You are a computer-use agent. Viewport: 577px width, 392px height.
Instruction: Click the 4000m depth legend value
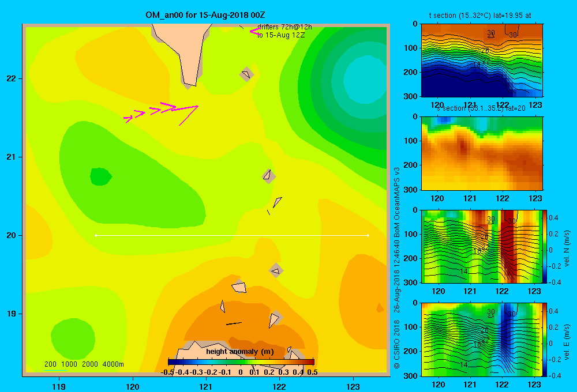click(113, 364)
